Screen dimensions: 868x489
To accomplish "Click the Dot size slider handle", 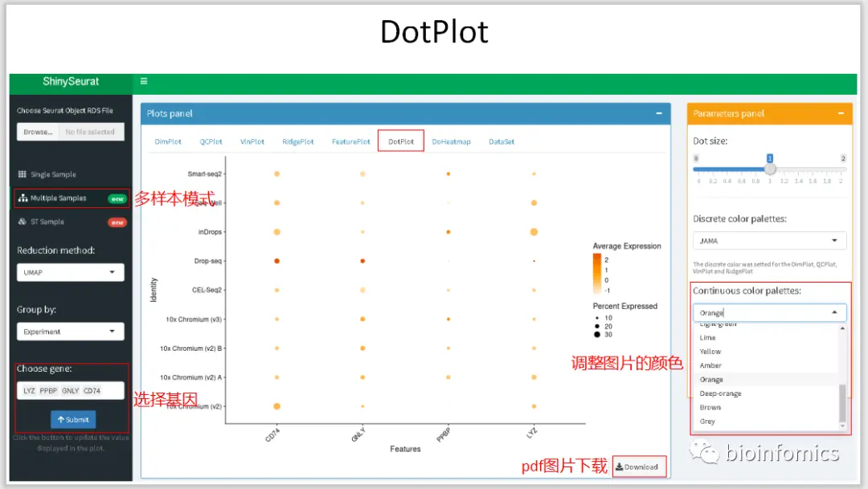I will (x=770, y=169).
